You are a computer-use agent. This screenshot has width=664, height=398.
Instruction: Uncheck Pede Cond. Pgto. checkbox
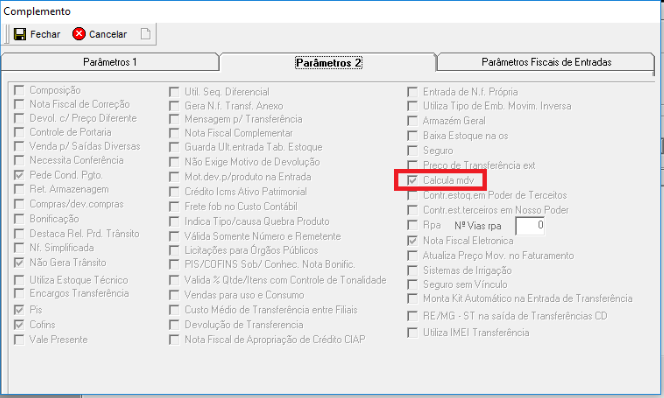19,175
